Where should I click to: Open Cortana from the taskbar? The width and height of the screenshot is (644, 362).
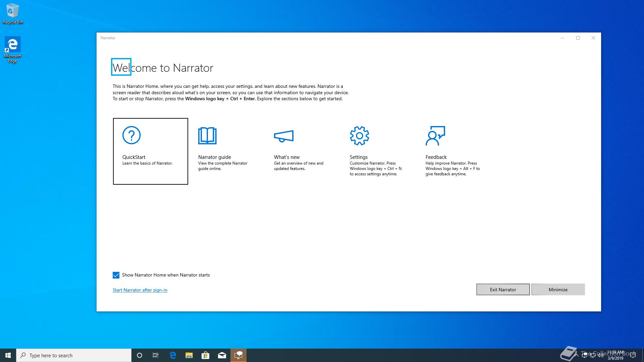click(140, 355)
